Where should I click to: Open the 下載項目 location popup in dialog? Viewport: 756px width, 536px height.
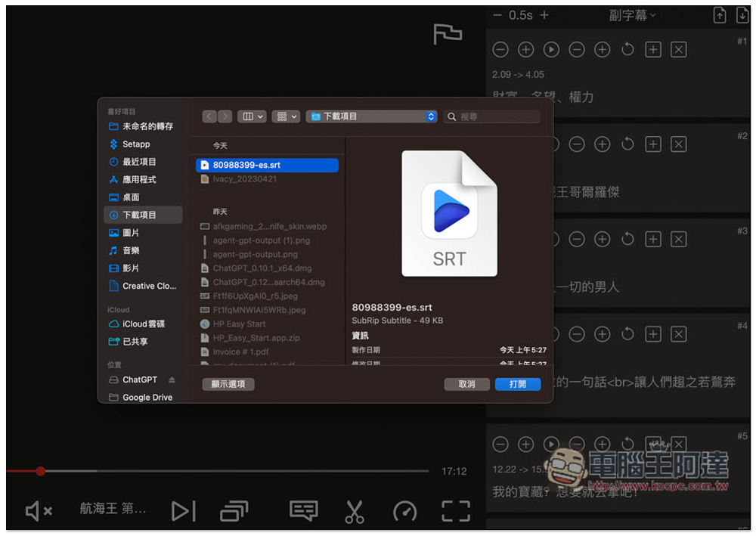click(371, 116)
